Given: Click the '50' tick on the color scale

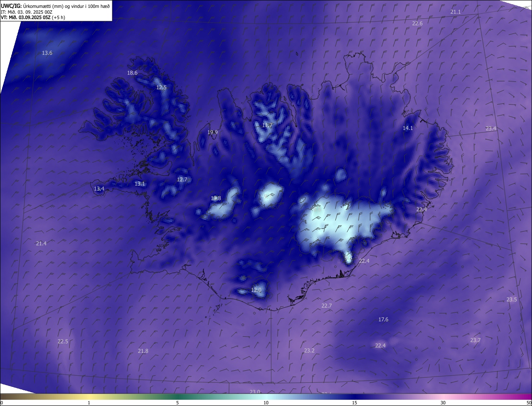Looking at the screenshot, I should (x=529, y=403).
